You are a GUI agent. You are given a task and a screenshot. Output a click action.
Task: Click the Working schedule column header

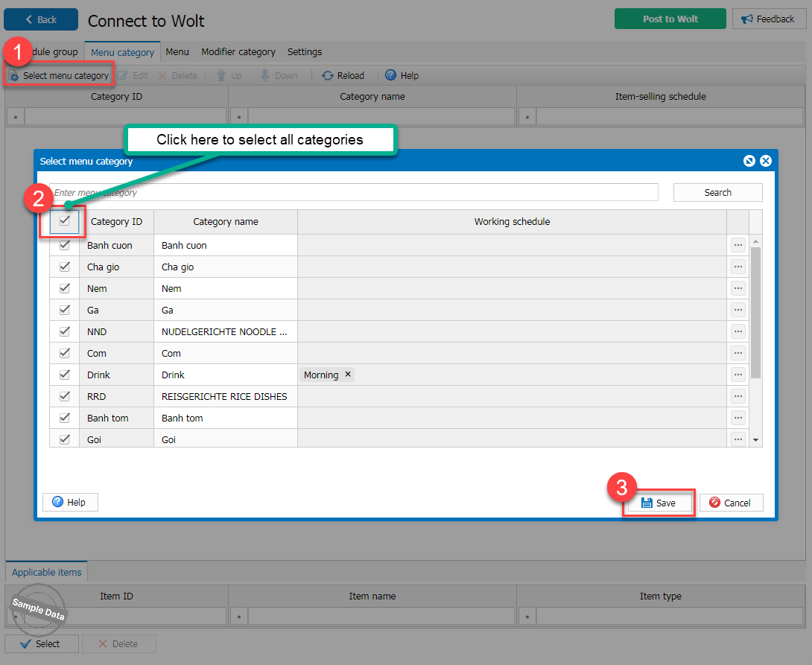513,221
